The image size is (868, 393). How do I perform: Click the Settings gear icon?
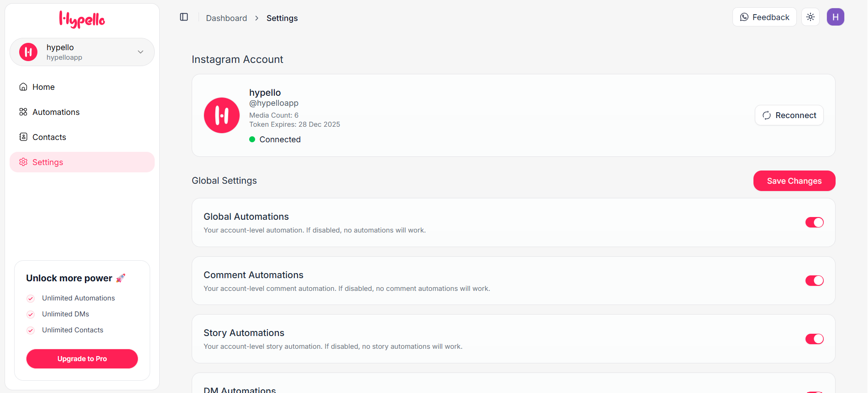pos(23,162)
